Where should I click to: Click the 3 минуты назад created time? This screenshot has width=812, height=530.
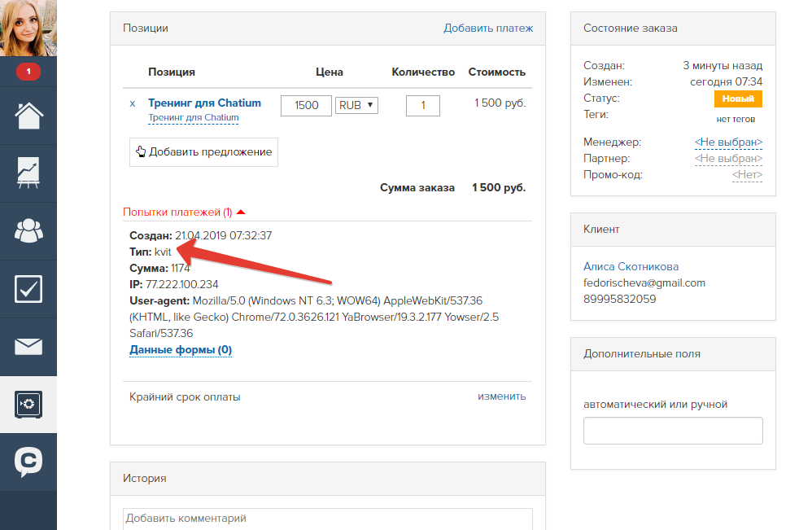coord(723,65)
